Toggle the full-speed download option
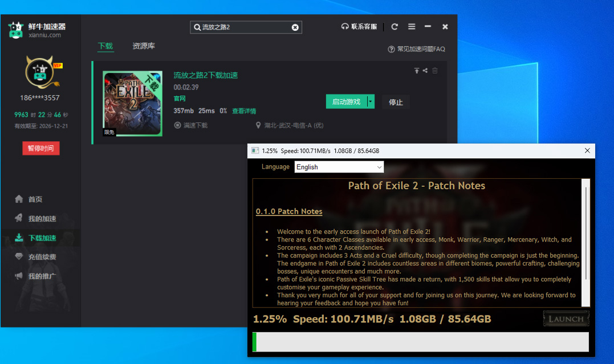Image resolution: width=614 pixels, height=364 pixels. [191, 125]
